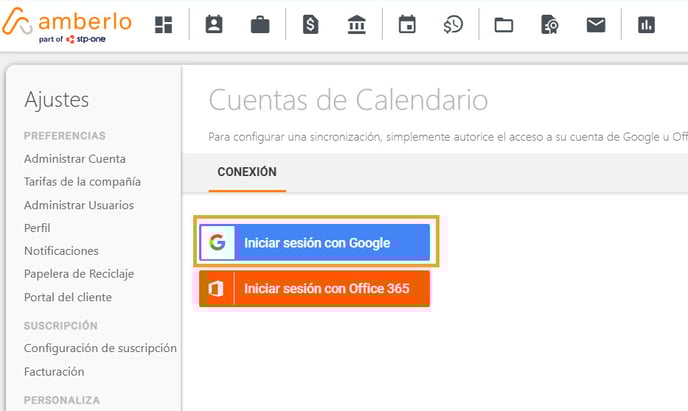Open Portal del cliente settings

coord(68,297)
